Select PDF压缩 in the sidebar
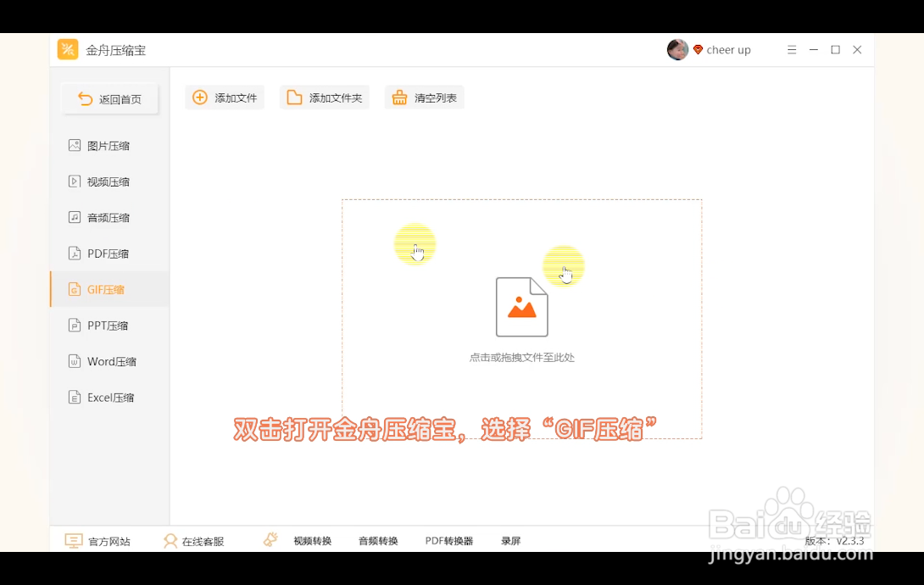This screenshot has width=924, height=585. point(109,253)
